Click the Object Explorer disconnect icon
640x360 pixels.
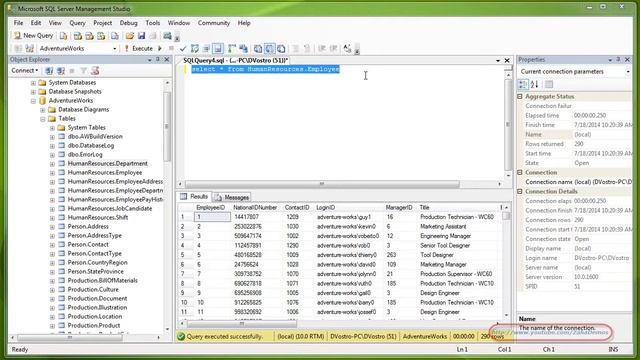point(60,71)
